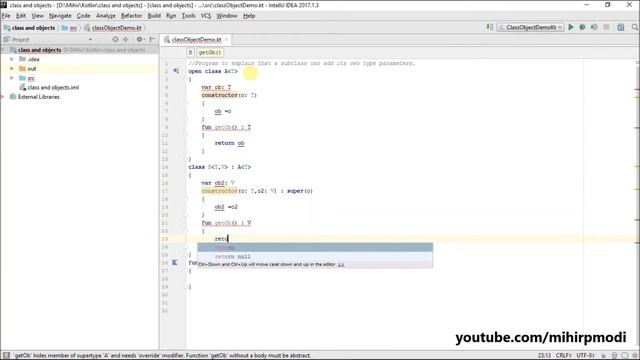Click the lock read-only icon in status bar

603,356
